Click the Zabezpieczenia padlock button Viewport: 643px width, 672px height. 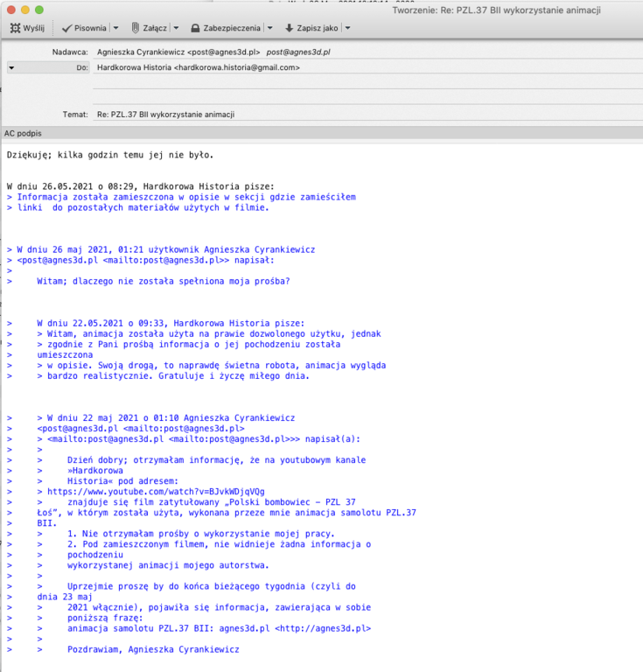(x=225, y=28)
